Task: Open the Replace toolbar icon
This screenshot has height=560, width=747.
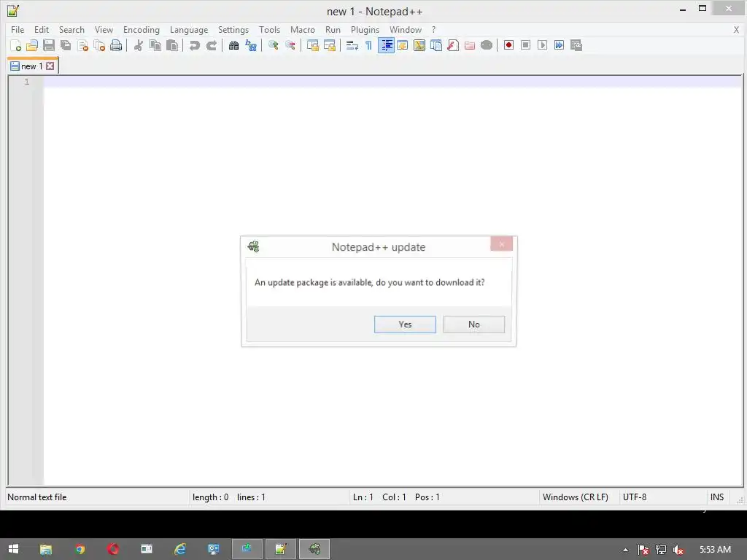Action: click(x=251, y=45)
